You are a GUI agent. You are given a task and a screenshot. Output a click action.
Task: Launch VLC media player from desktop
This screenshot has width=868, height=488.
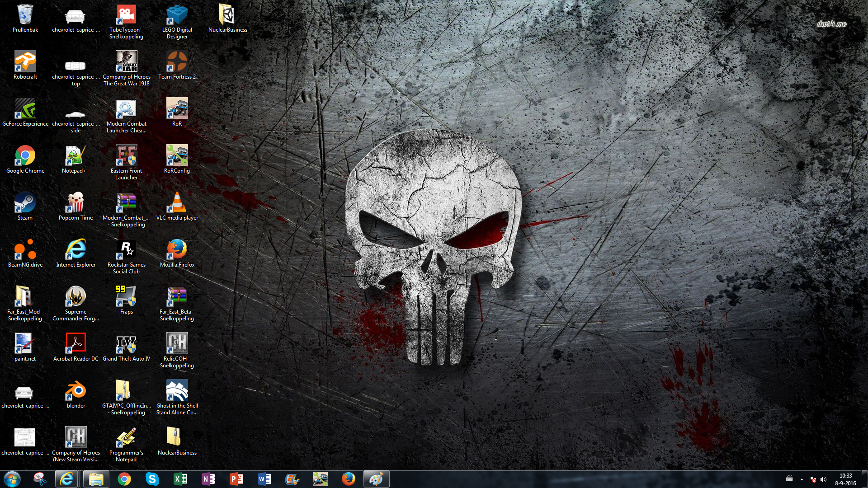(x=177, y=206)
